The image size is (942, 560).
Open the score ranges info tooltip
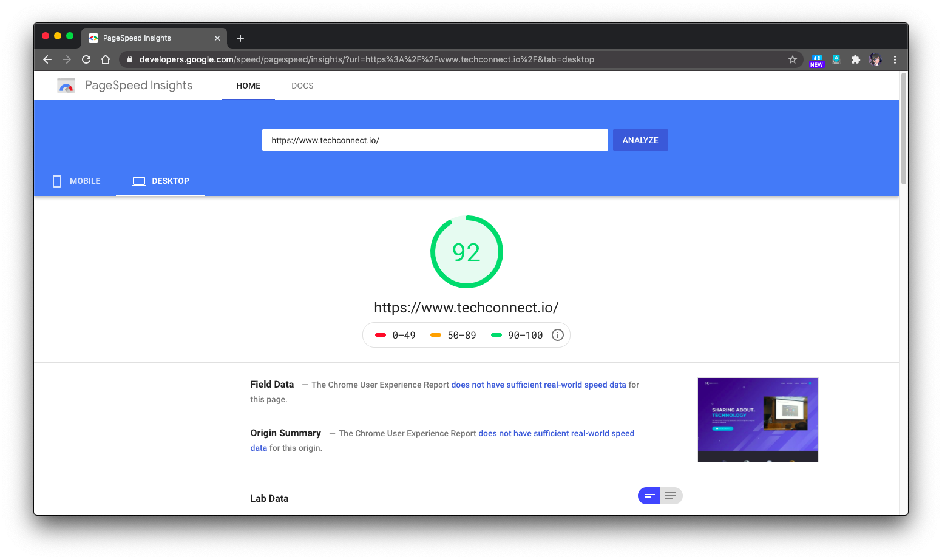[557, 334]
